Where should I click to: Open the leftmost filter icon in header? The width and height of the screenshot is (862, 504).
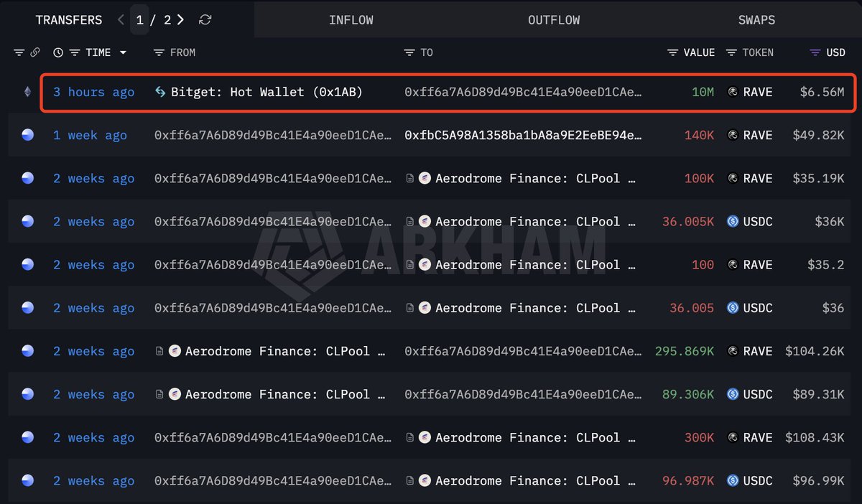(19, 52)
